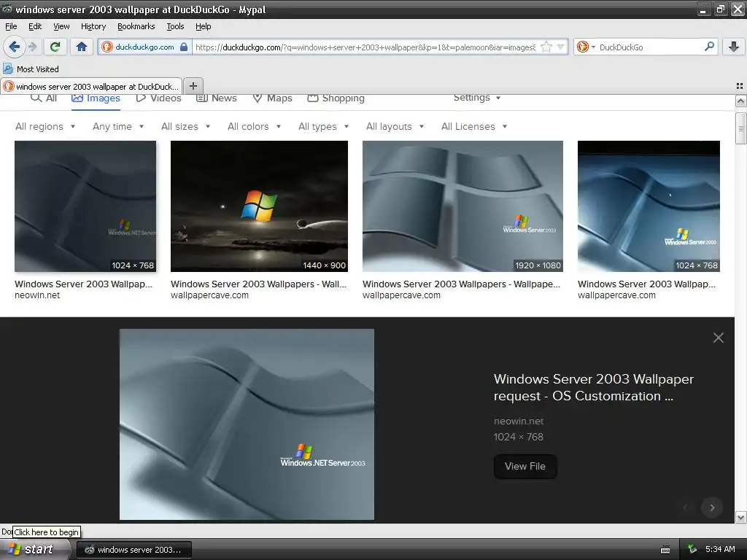
Task: Close the image detail panel
Action: coord(719,338)
